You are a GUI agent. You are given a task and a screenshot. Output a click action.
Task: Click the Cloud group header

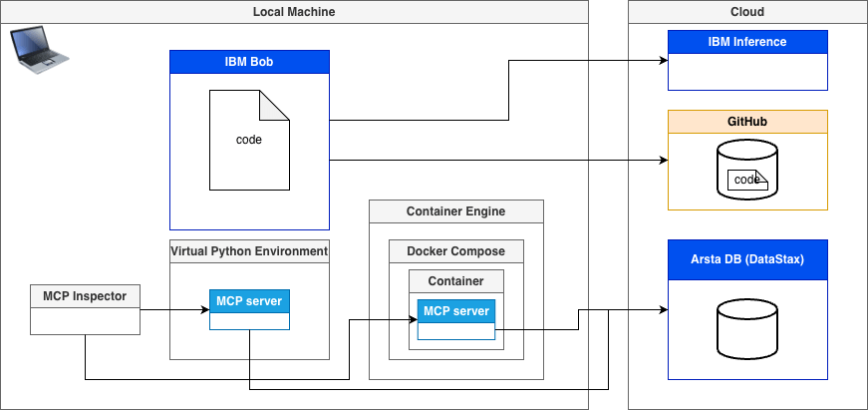(x=746, y=12)
